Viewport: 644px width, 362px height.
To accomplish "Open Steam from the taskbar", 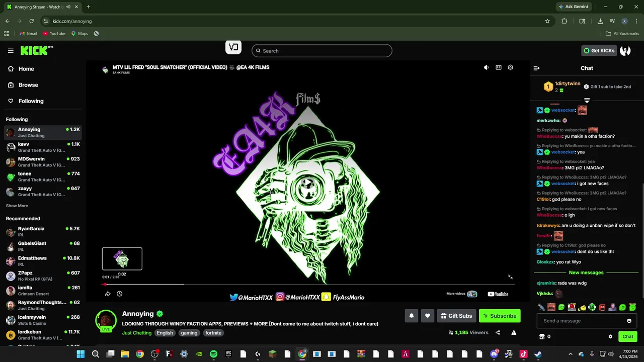I will (x=538, y=354).
